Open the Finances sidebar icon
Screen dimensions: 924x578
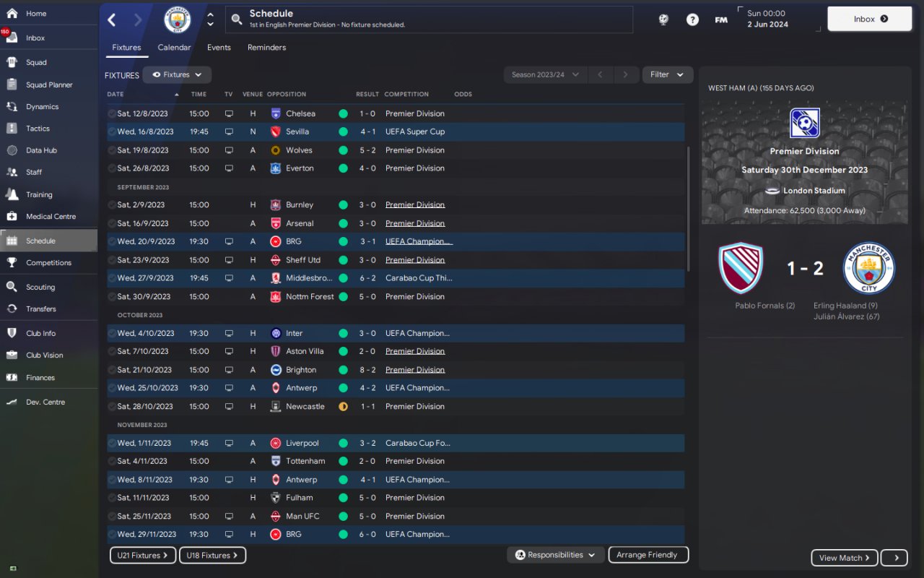[12, 377]
